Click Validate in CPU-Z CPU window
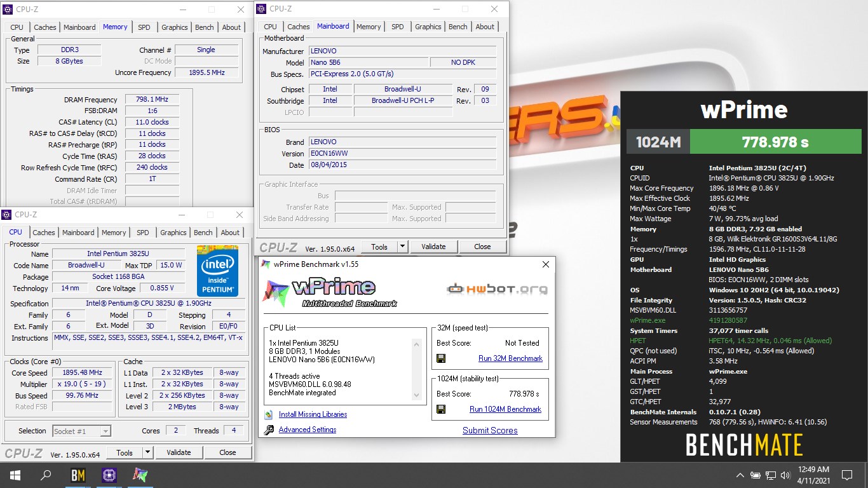The height and width of the screenshot is (488, 868). pos(179,452)
